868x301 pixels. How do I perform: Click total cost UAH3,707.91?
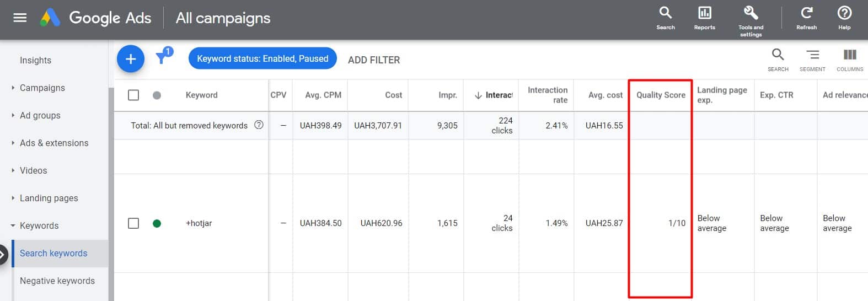click(x=378, y=125)
